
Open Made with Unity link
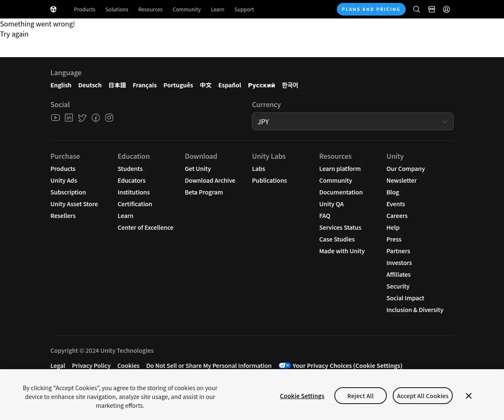[x=342, y=251]
